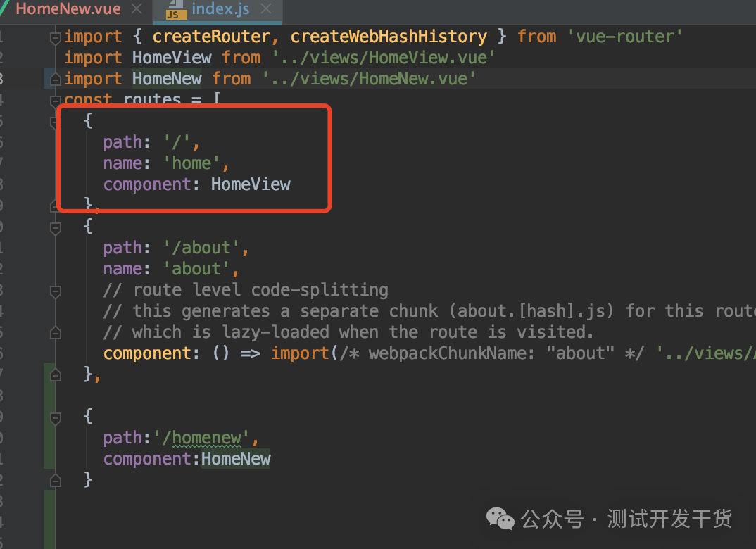Close the HomeNew.vue tab
Screen dimensions: 756x549
click(137, 8)
